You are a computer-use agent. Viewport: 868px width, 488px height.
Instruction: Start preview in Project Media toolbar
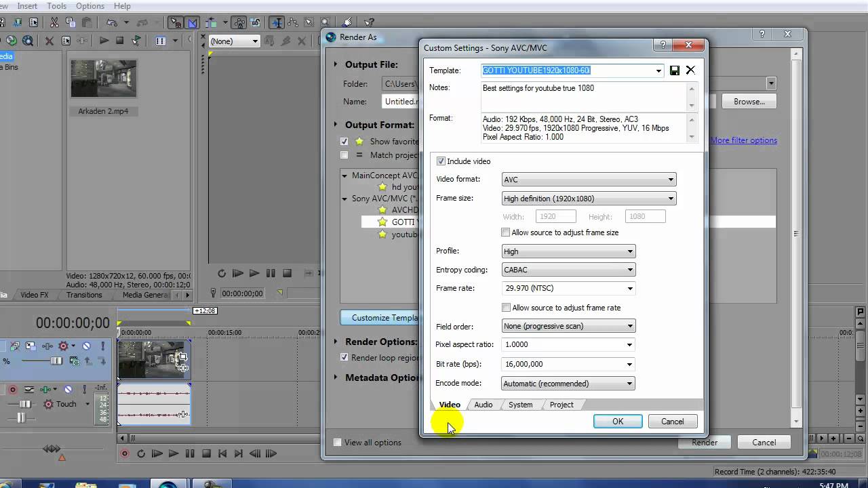104,41
